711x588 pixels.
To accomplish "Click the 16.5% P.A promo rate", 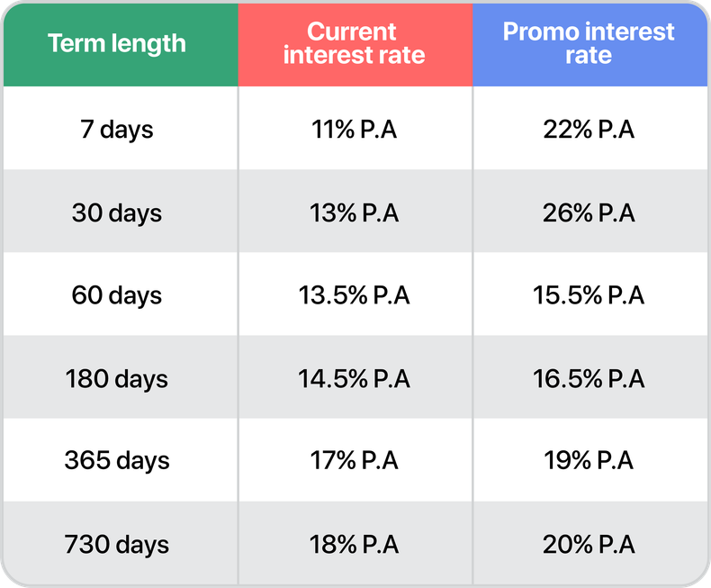I will 589,379.
